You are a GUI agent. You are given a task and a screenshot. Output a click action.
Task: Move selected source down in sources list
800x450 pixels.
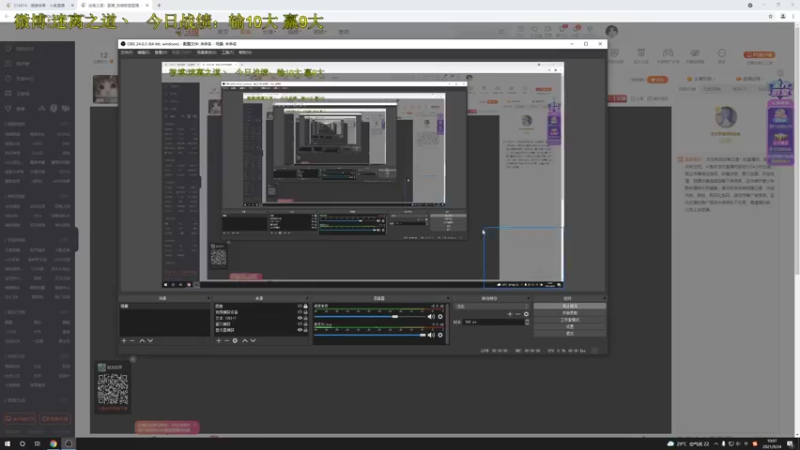point(253,340)
